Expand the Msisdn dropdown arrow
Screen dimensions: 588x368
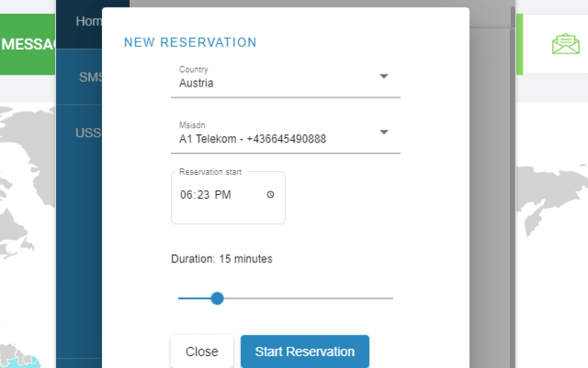click(384, 132)
